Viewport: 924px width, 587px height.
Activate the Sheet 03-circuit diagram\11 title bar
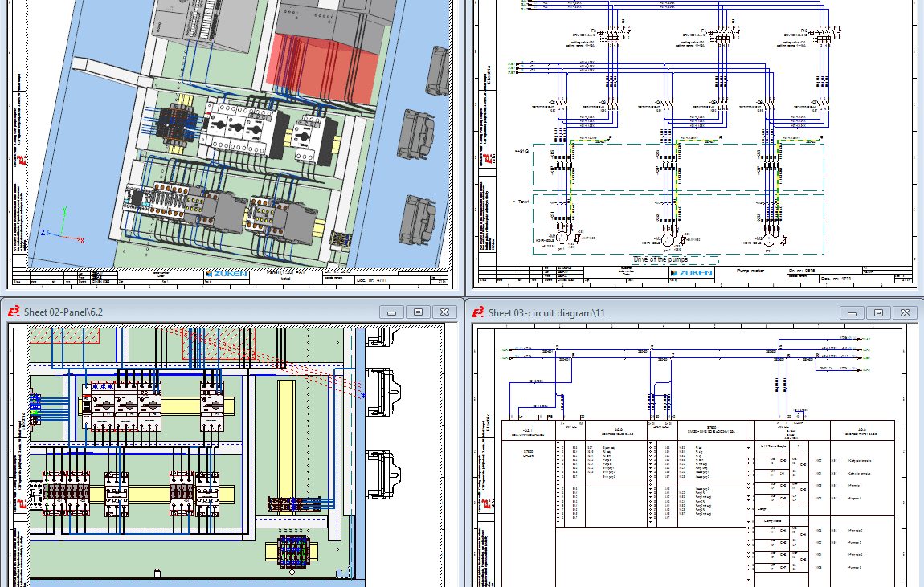(x=643, y=312)
